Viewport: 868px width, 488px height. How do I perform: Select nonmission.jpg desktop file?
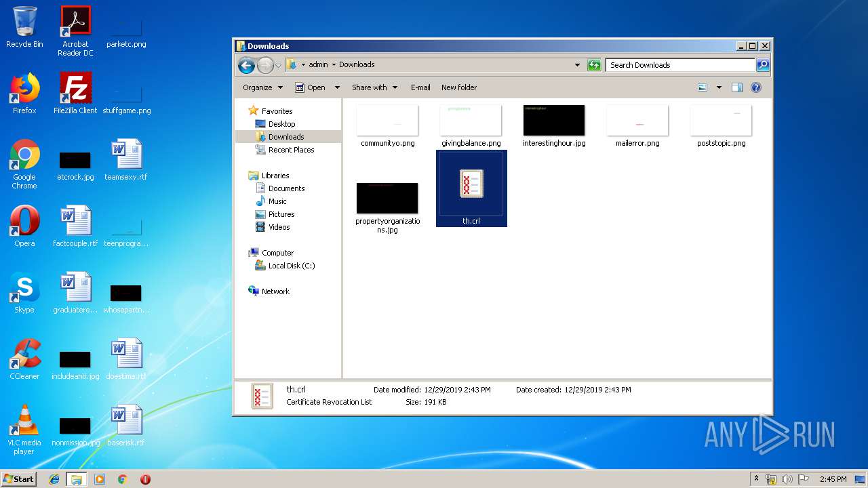click(x=75, y=431)
